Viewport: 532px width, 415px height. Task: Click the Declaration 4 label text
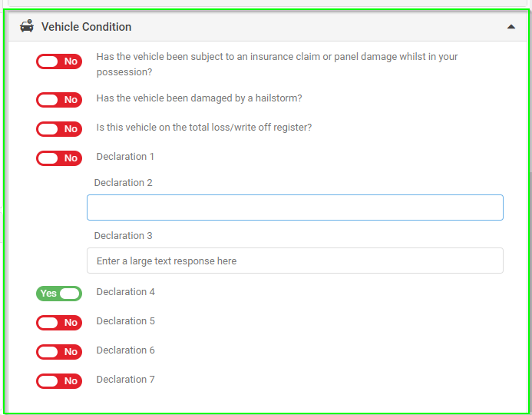[126, 292]
